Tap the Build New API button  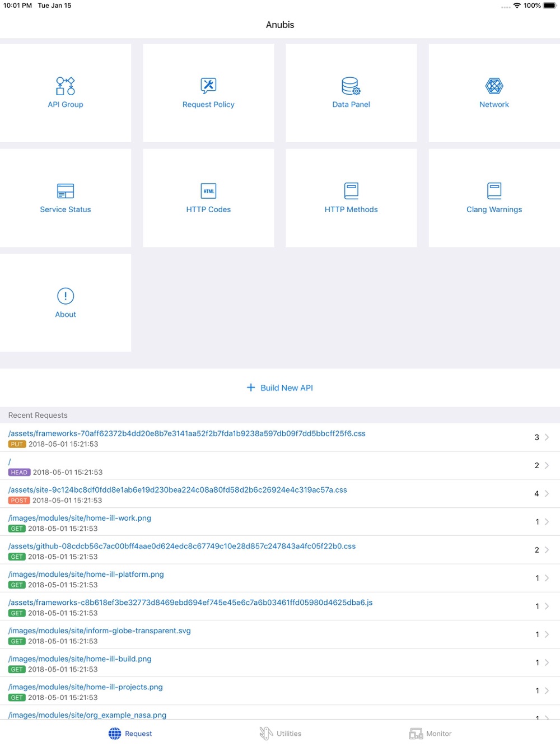(280, 387)
